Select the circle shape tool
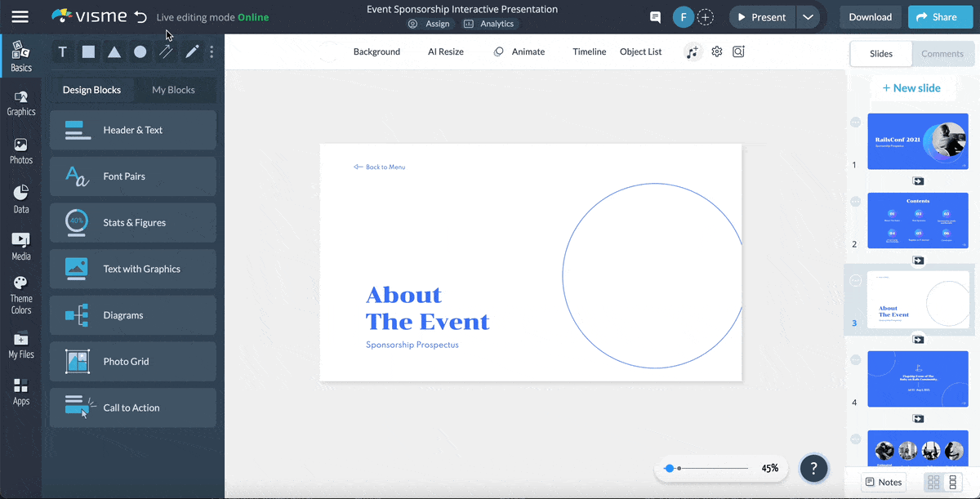The width and height of the screenshot is (980, 499). coord(140,52)
